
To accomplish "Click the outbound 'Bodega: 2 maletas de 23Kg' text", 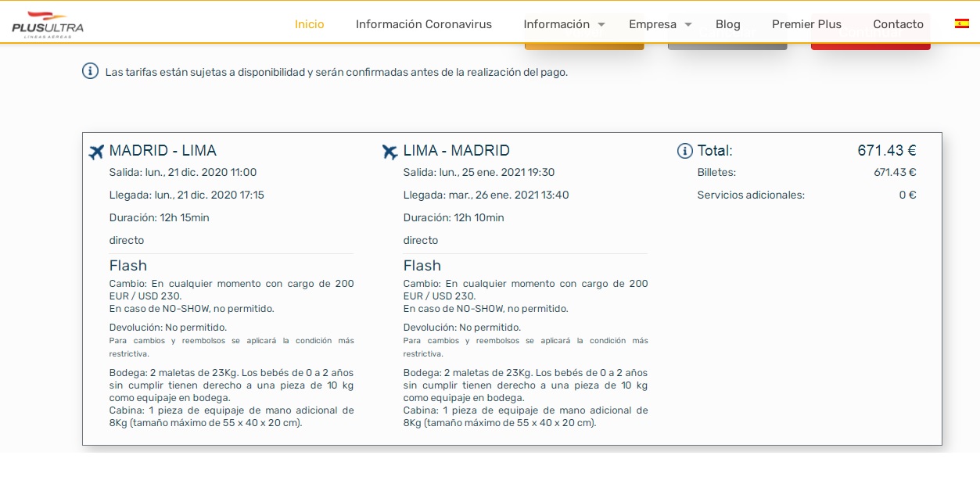I will coord(232,385).
